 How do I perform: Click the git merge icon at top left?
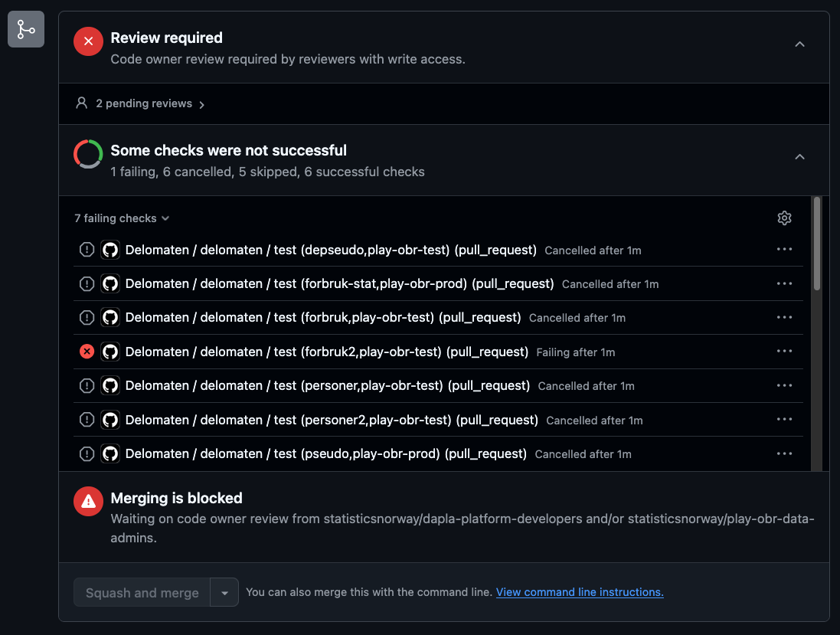(26, 29)
